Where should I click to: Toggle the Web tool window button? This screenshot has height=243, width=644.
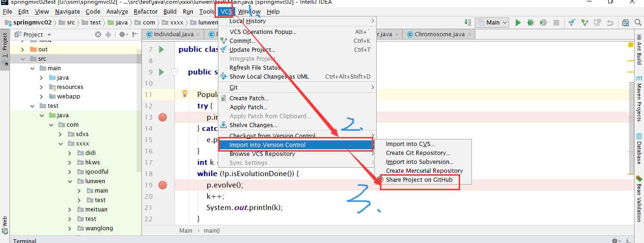pyautogui.click(x=5, y=224)
